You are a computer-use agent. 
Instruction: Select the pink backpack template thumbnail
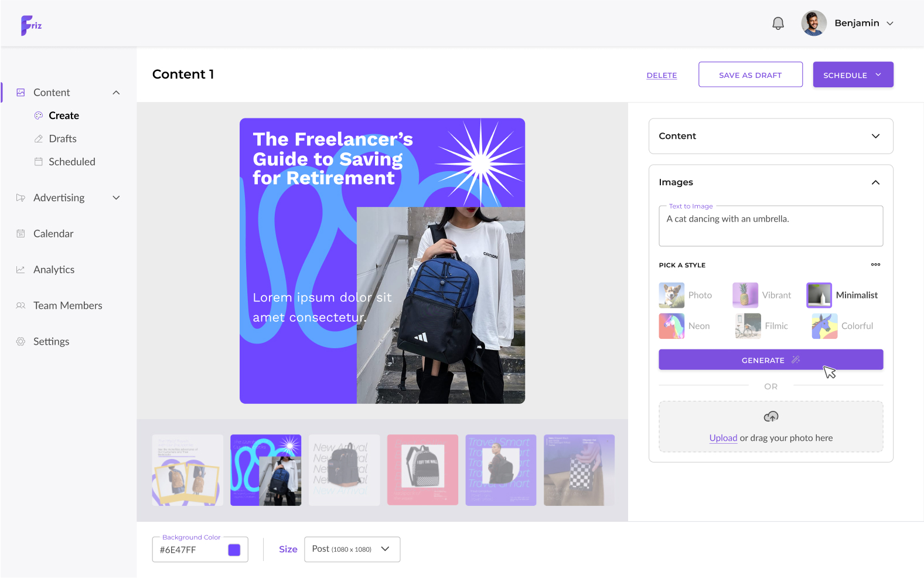coord(422,470)
